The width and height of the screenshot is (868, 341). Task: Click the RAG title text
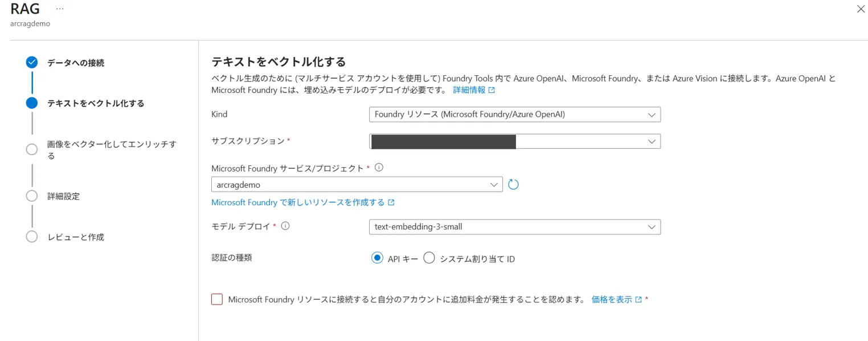[25, 9]
